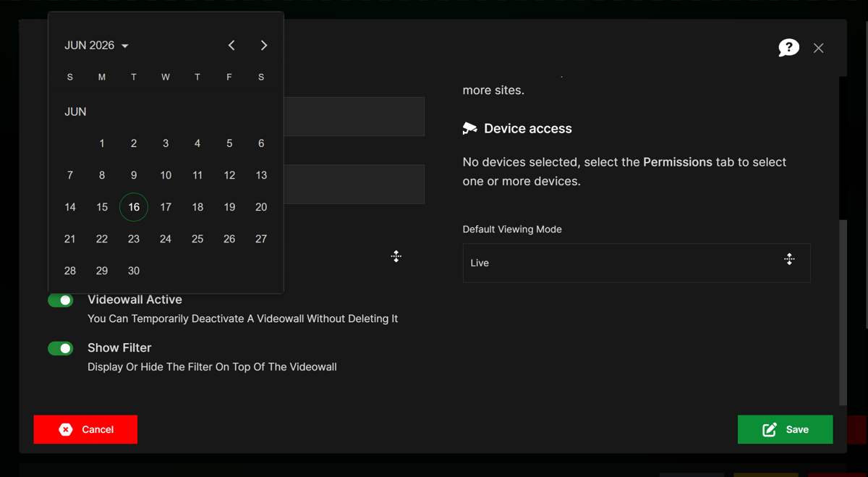Select June 14 in calendar

tap(70, 207)
